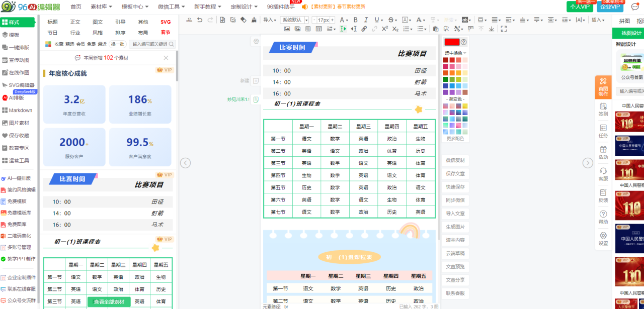
Task: Expand the 选中换色 color mode dropdown
Action: [x=455, y=53]
